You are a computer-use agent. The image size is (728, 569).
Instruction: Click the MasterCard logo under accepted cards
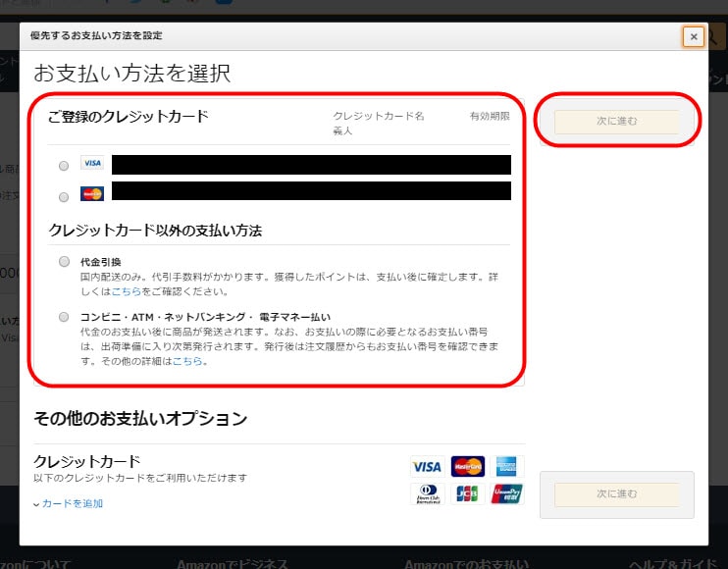(468, 466)
